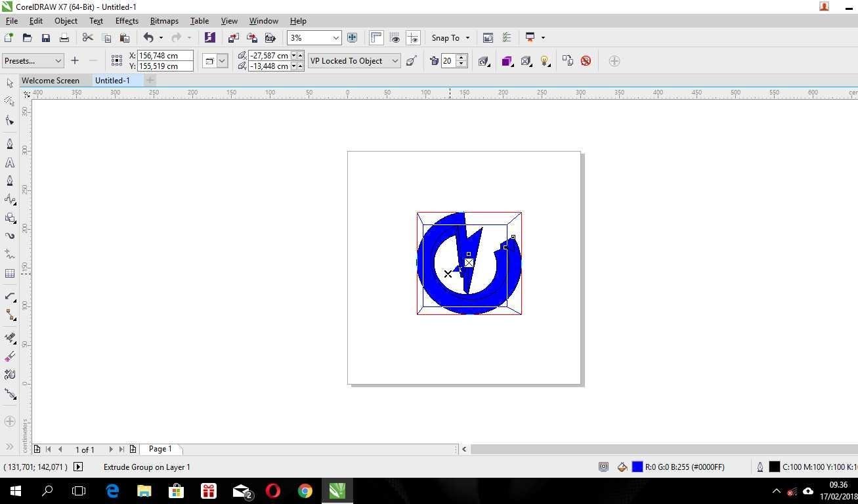Screen dimensions: 858x504
Task: Click the Publish to PDF icon
Action: pos(270,38)
